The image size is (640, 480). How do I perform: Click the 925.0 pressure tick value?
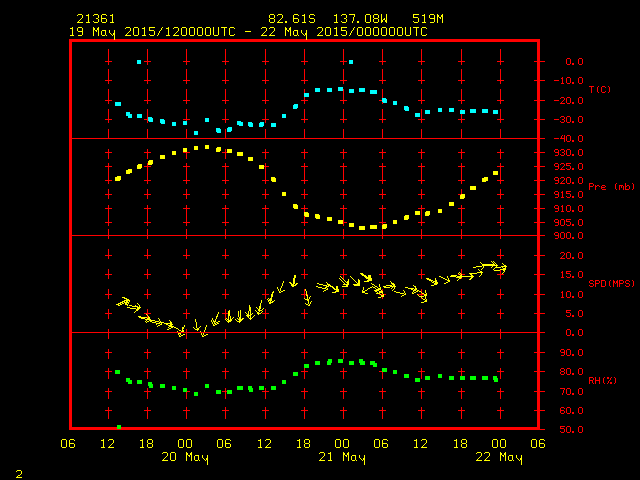pyautogui.click(x=569, y=167)
